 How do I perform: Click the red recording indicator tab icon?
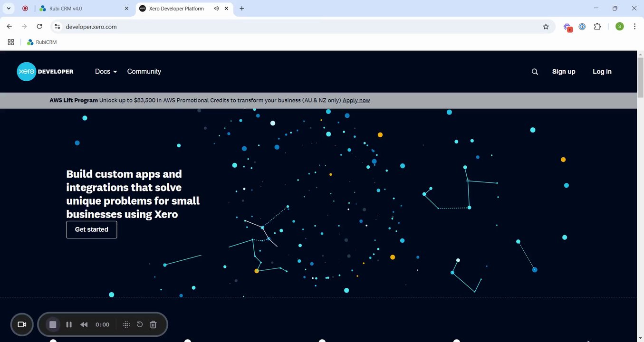pyautogui.click(x=25, y=9)
